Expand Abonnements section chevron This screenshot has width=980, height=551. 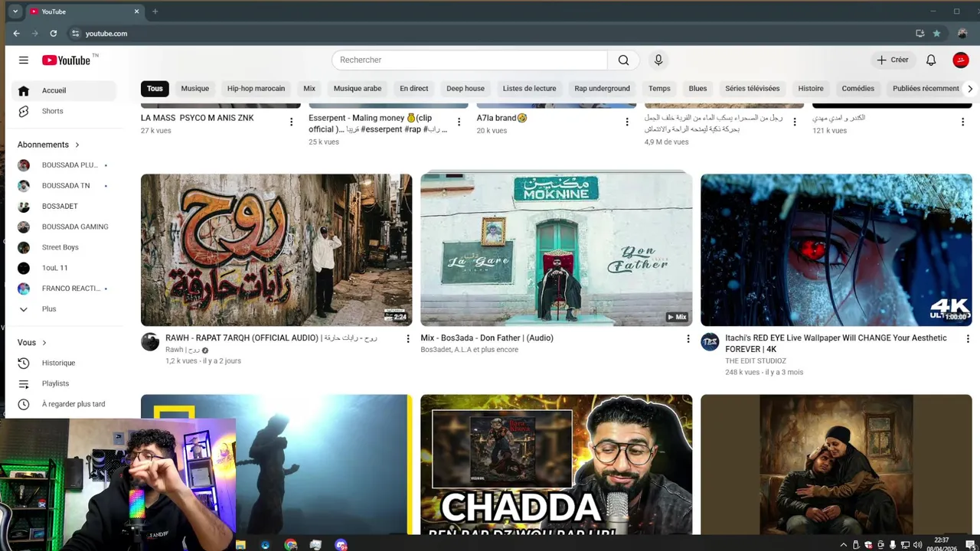coord(77,145)
